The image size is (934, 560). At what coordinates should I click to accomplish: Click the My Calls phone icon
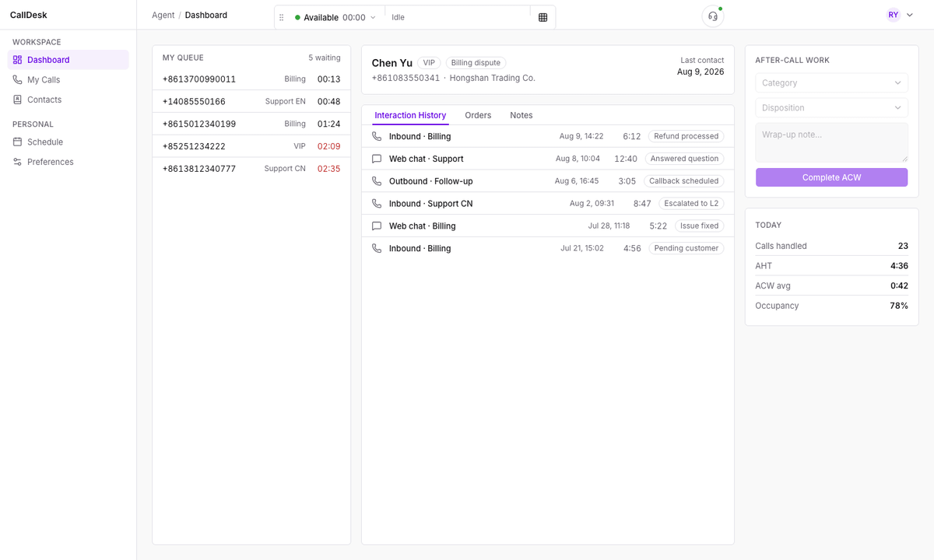18,79
